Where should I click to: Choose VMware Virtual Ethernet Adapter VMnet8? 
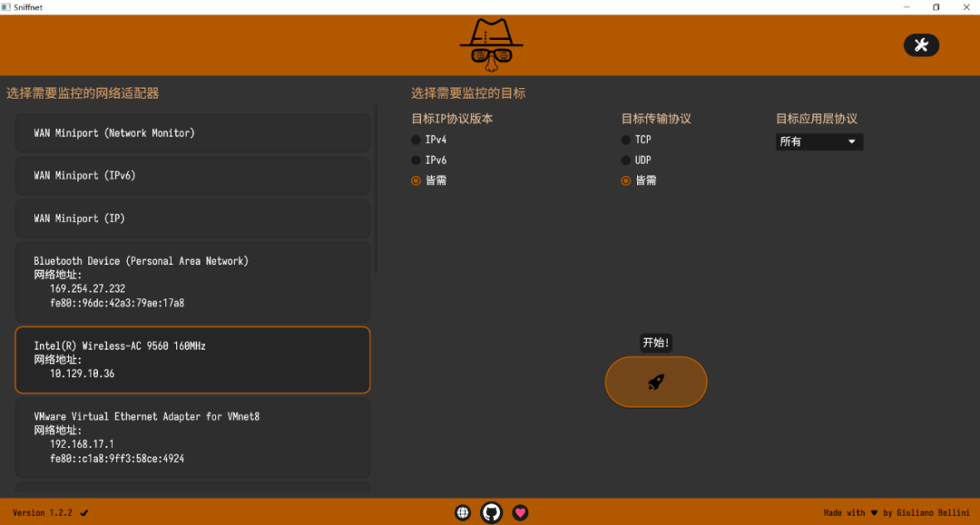coord(192,437)
